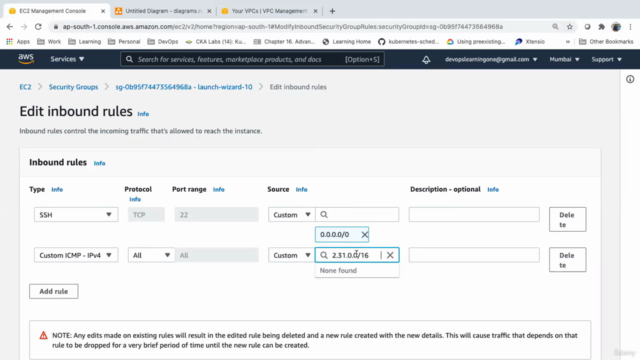Close the Your VPCs tab
Image resolution: width=640 pixels, height=360 pixels.
click(x=315, y=11)
